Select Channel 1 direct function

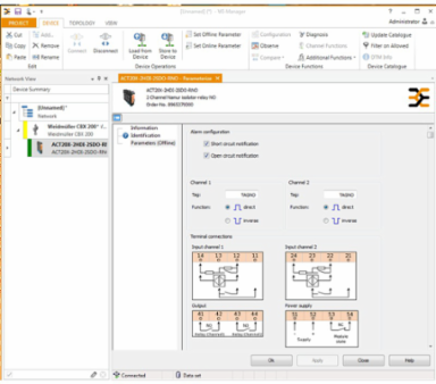[x=228, y=207]
